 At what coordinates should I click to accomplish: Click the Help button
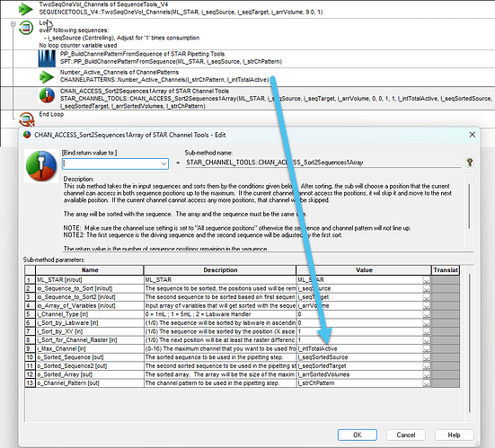(x=454, y=435)
